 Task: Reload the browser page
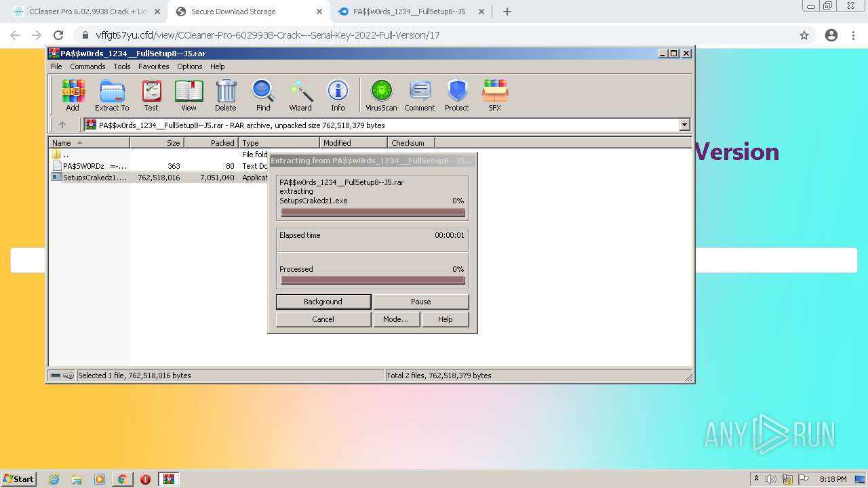[58, 35]
